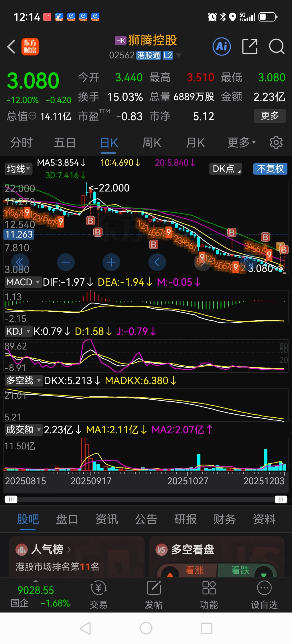Open the 资讯 tab

click(106, 519)
